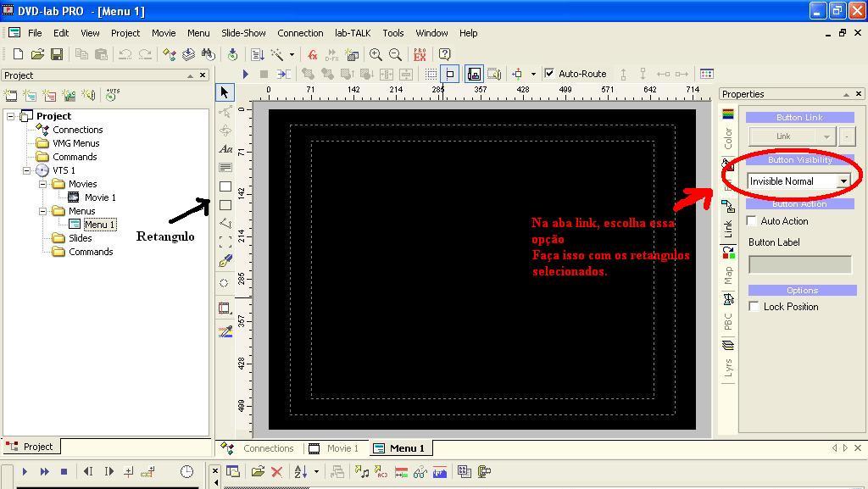Select the Aa text tool
Screen dimensions: 868x489
225,149
